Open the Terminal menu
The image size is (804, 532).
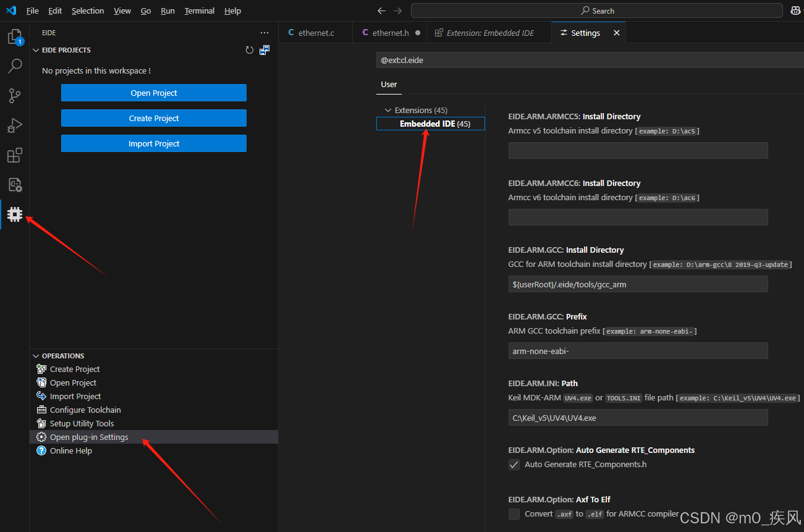pyautogui.click(x=200, y=11)
